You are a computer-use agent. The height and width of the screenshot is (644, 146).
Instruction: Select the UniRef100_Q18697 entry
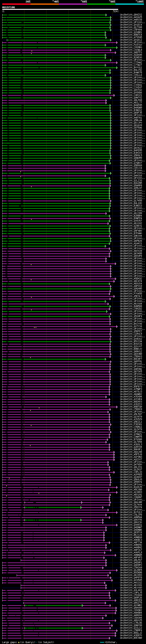click(x=131, y=477)
